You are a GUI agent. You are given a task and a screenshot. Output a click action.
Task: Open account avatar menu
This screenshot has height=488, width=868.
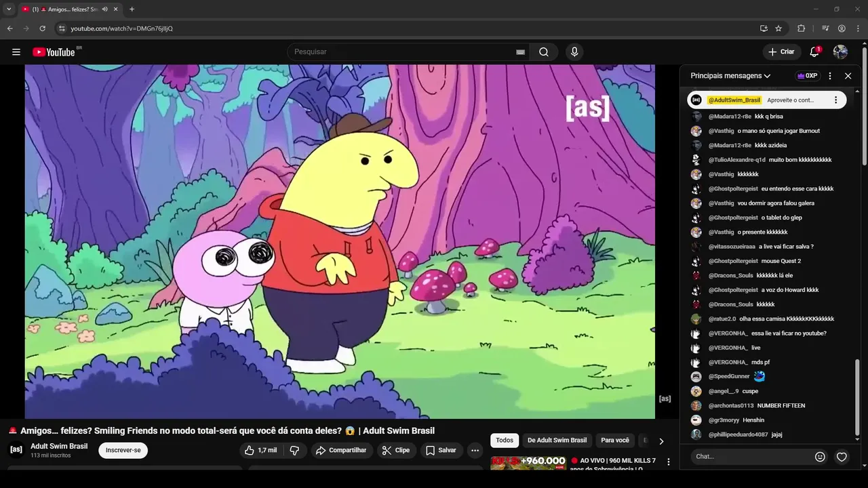pos(840,52)
